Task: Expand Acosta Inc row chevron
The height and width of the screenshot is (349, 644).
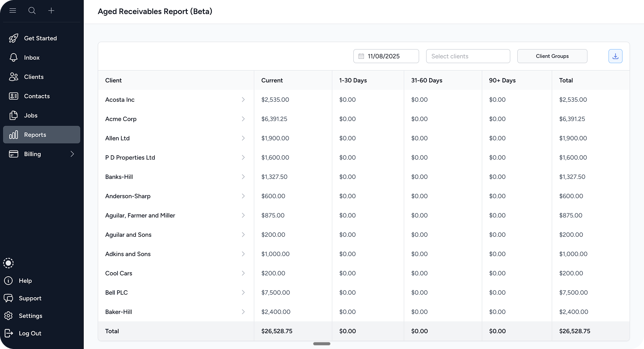Action: [243, 100]
